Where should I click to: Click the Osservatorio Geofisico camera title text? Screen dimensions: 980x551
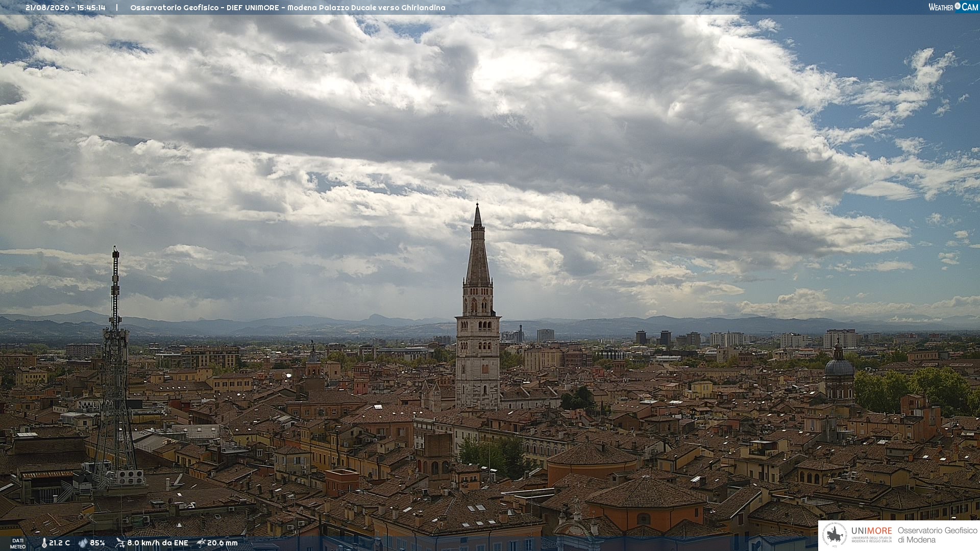[x=287, y=8]
